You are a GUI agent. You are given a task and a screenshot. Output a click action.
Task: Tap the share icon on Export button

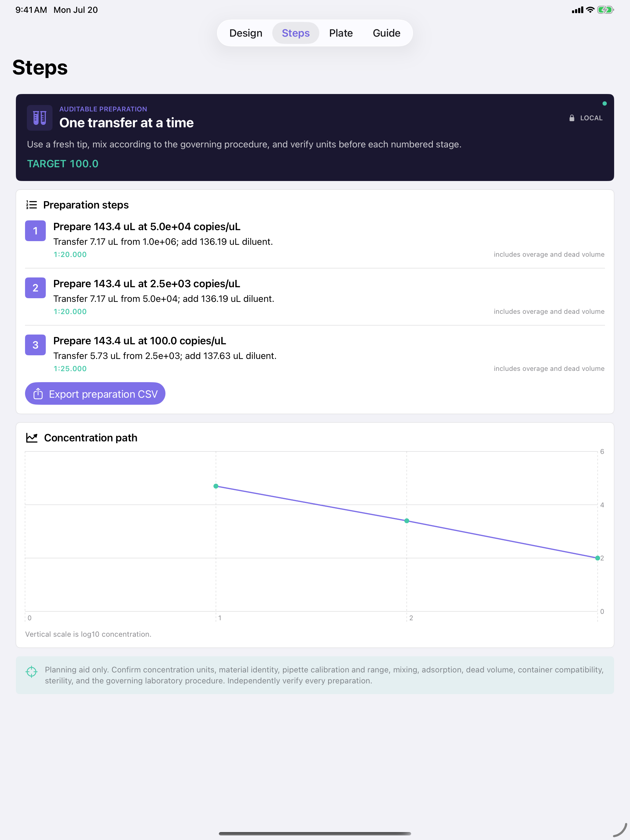click(38, 394)
